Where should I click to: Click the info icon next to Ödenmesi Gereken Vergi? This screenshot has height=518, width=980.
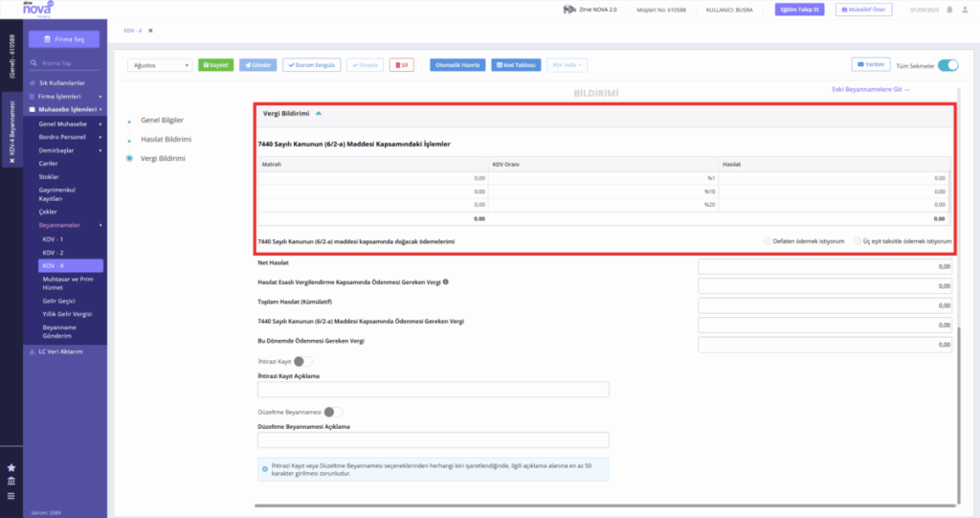click(446, 282)
